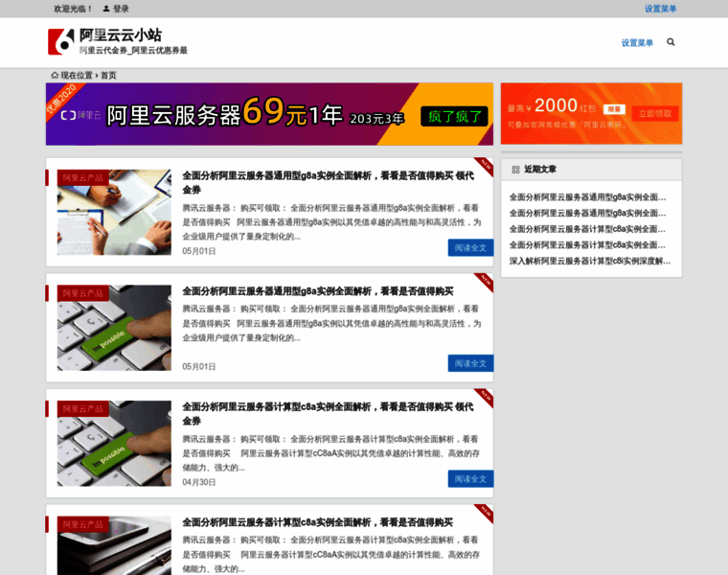This screenshot has height=575, width=728.
Task: Click site title 阿里云云小站
Action: tap(121, 34)
